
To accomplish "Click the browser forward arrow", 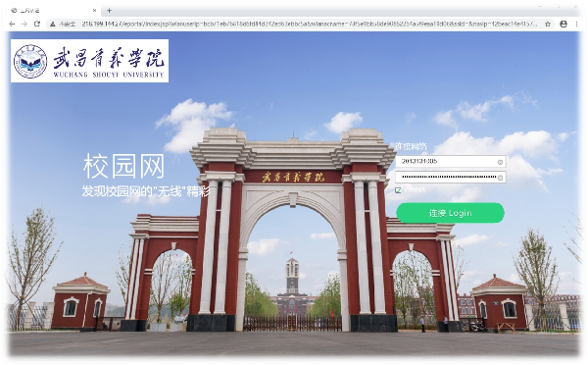I will [x=24, y=24].
